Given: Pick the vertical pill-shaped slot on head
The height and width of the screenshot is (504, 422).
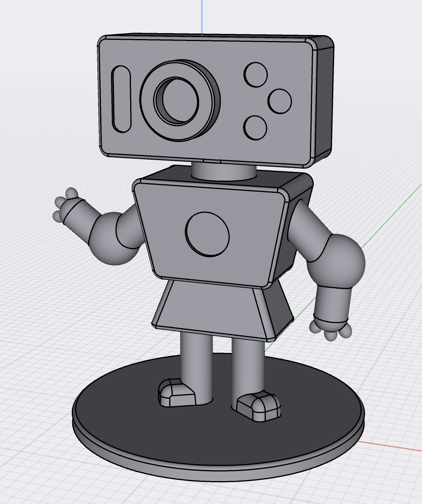Looking at the screenshot, I should click(121, 99).
